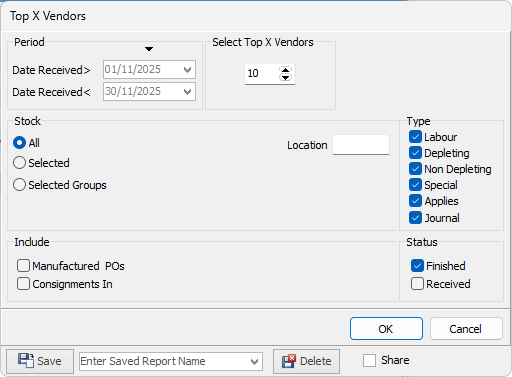The image size is (512, 377).
Task: Increase the Top X Vendors count
Action: tap(285, 70)
